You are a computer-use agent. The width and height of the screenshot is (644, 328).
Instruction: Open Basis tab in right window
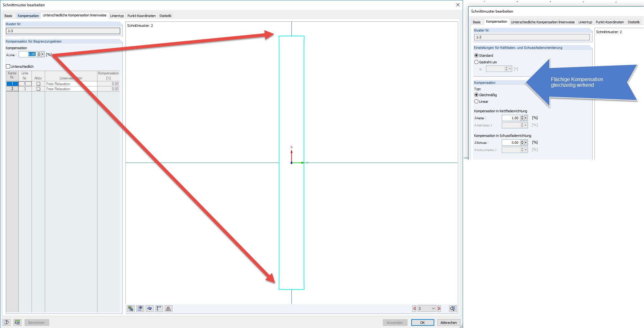pyautogui.click(x=477, y=22)
